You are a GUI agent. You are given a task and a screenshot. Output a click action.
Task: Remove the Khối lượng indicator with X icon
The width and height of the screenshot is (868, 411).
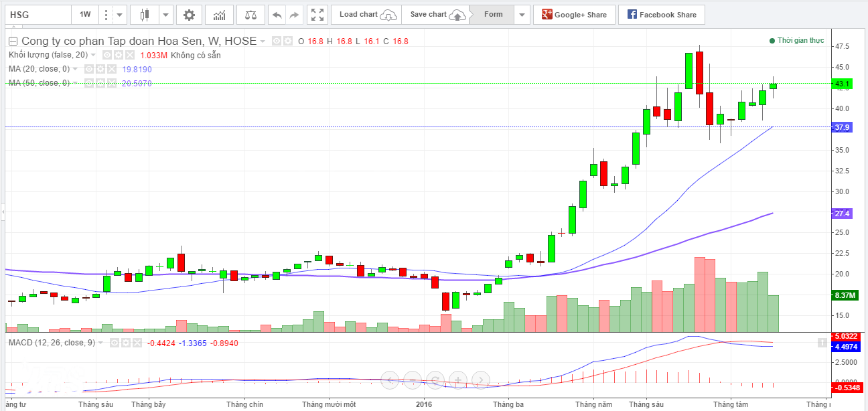click(129, 55)
